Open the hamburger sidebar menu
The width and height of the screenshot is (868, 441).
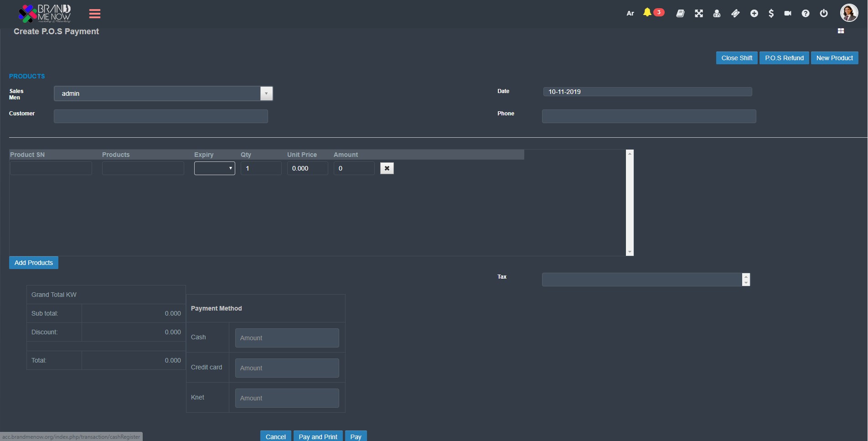[x=95, y=14]
